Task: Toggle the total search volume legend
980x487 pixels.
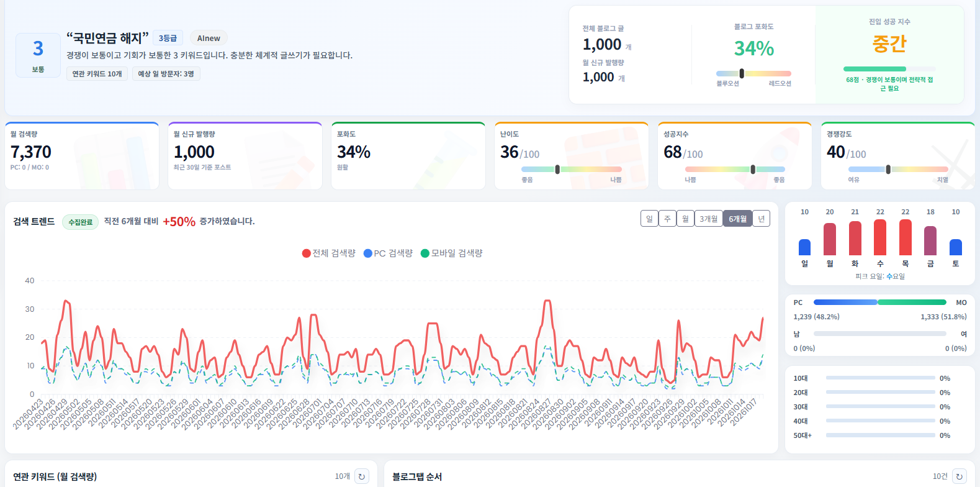Action: click(x=329, y=253)
